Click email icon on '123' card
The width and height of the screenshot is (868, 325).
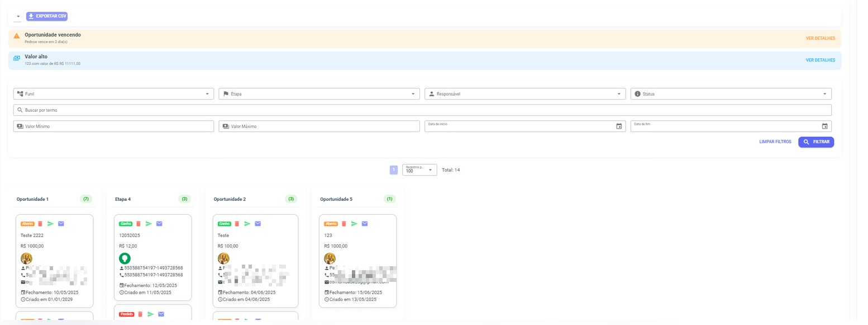(x=365, y=224)
